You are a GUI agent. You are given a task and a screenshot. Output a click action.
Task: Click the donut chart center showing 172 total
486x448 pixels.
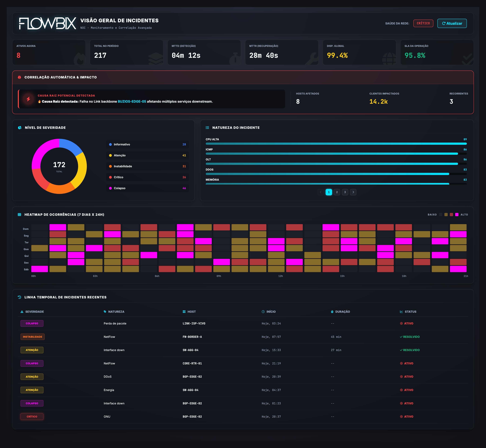59,166
